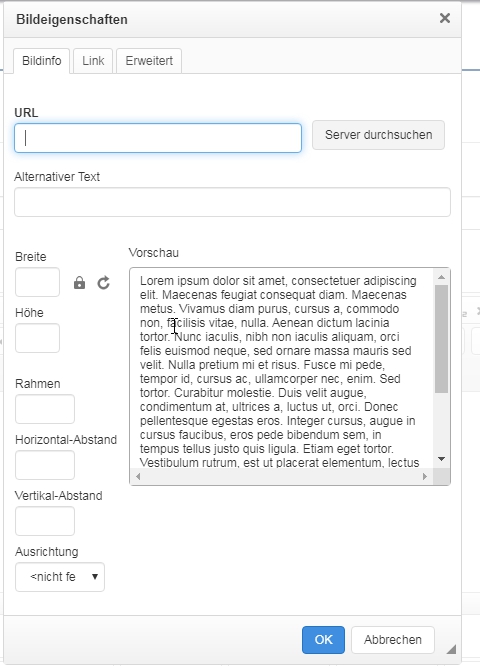Focus the Alternativer Text field
This screenshot has height=666, width=480.
232,202
